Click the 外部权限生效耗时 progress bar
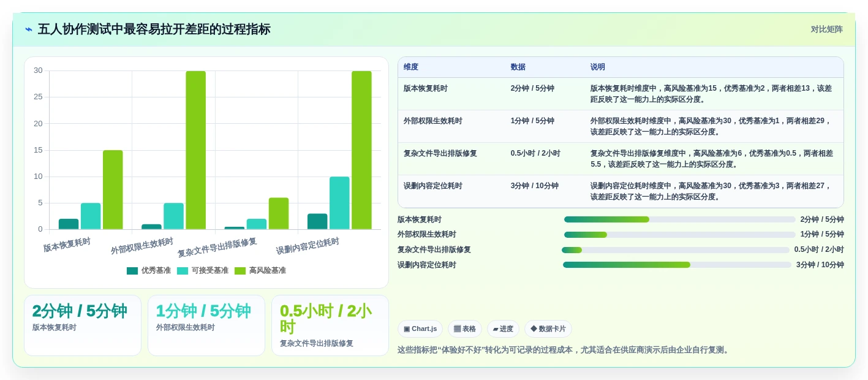The image size is (868, 380). [x=680, y=235]
